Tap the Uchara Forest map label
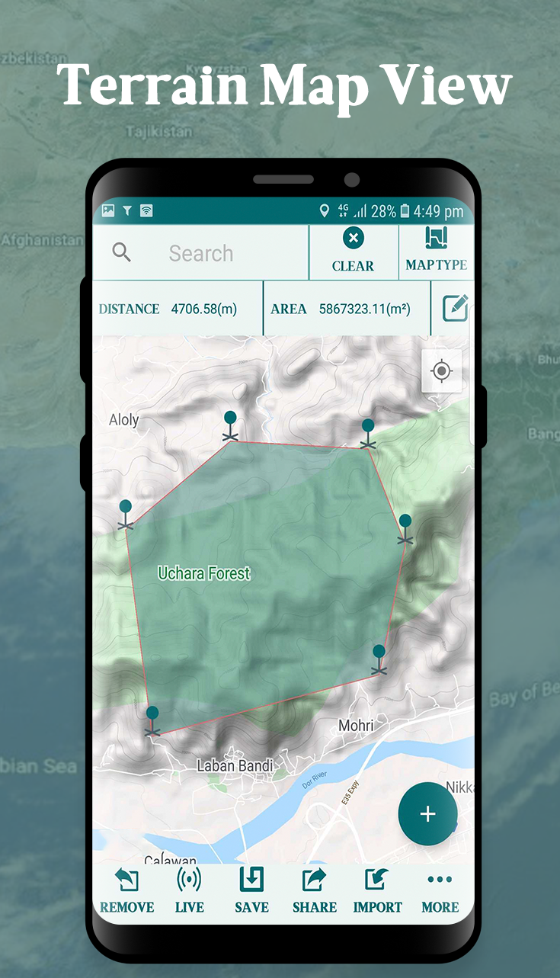The image size is (560, 978). tap(203, 573)
